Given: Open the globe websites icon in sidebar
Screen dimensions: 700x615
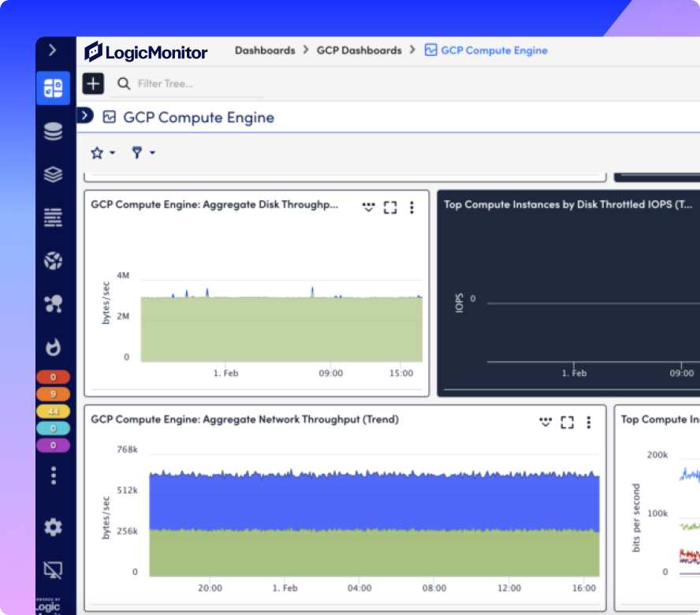Looking at the screenshot, I should click(x=53, y=260).
